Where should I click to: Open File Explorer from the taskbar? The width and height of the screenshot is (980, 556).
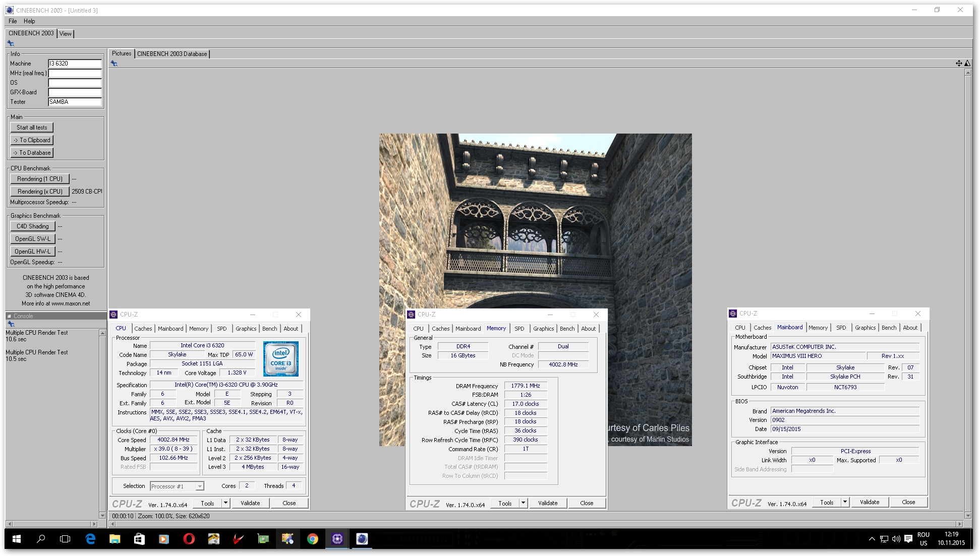[x=115, y=539]
